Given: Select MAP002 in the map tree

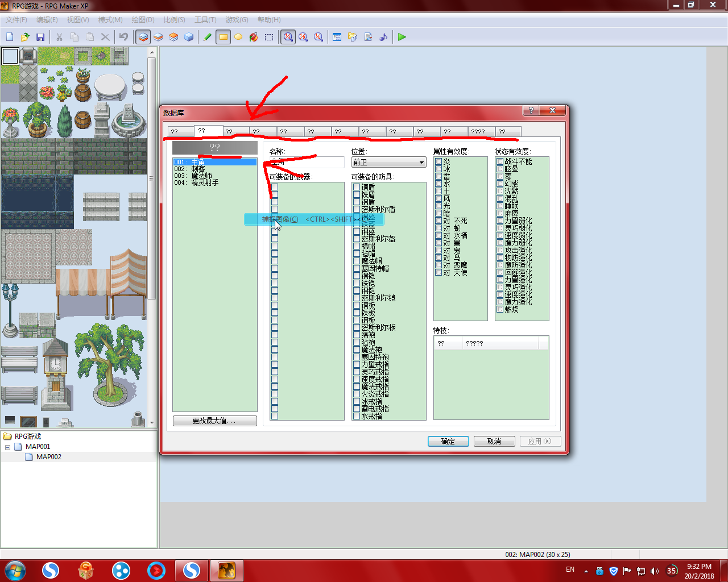Looking at the screenshot, I should [x=49, y=457].
